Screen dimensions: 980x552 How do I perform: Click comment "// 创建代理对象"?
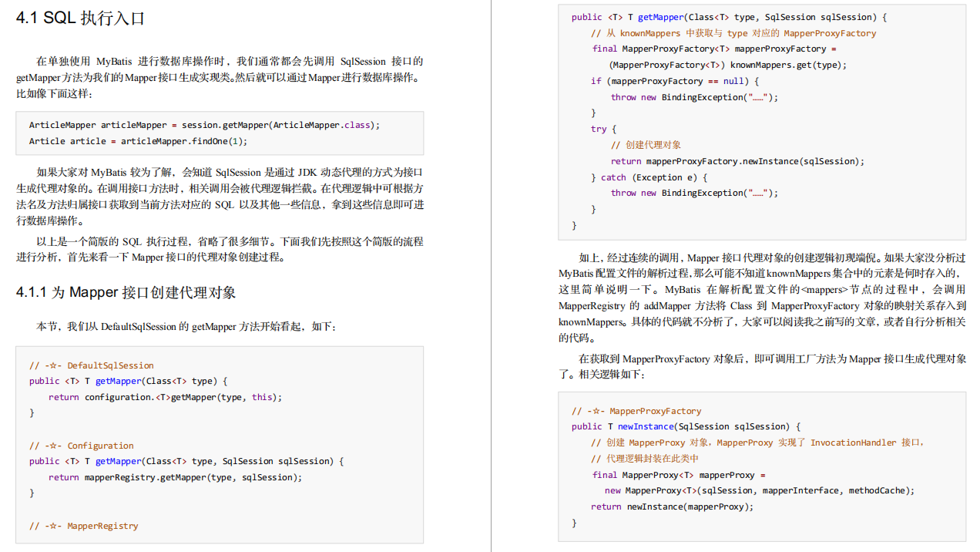pyautogui.click(x=646, y=145)
